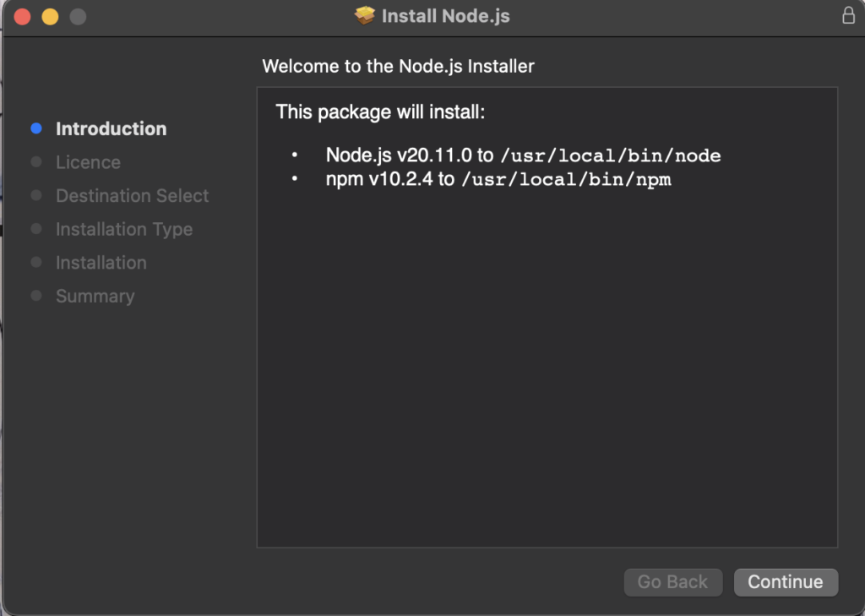Click the grey dot beside Installation
This screenshot has height=616, width=865.
pos(35,262)
